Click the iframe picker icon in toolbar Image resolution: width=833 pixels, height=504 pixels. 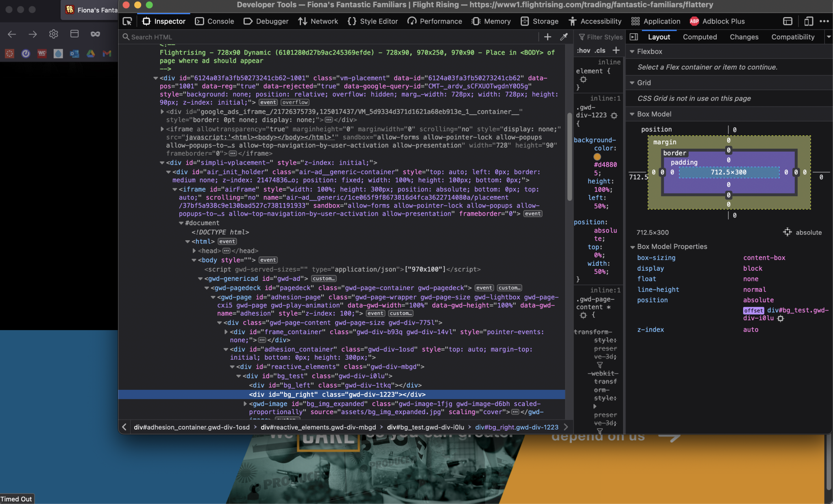pyautogui.click(x=788, y=21)
